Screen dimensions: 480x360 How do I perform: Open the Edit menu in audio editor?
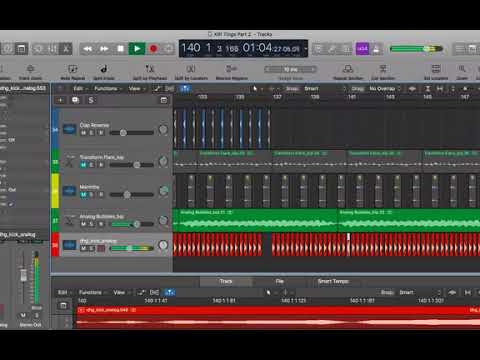coord(64,293)
